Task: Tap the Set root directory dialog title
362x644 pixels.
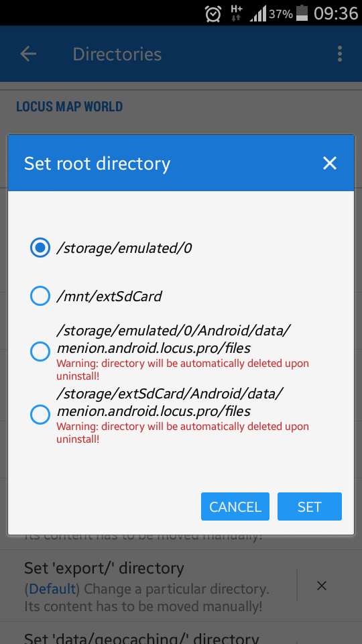Action: click(97, 164)
